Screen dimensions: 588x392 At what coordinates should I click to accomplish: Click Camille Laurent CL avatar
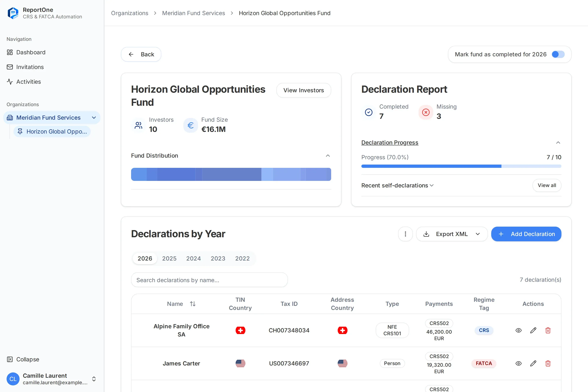13,379
